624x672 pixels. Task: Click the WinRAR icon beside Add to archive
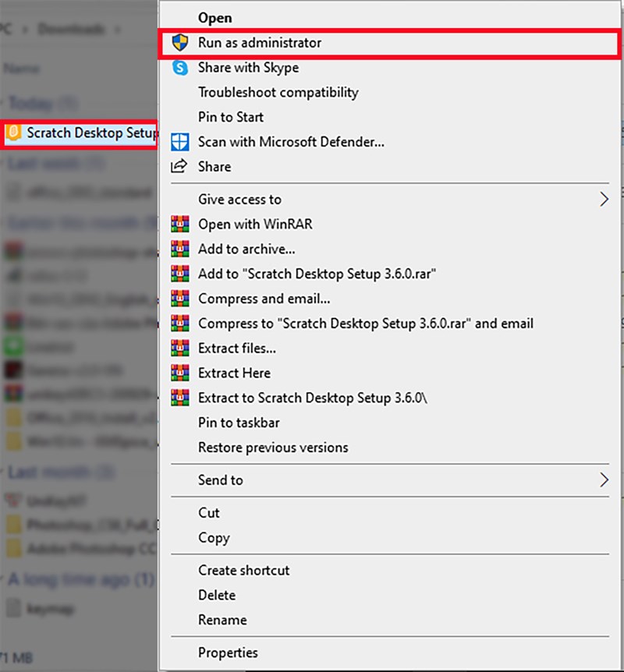coord(179,249)
